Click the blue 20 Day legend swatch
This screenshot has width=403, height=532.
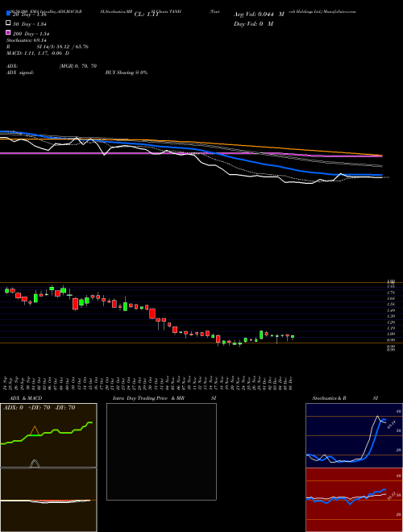click(x=8, y=13)
